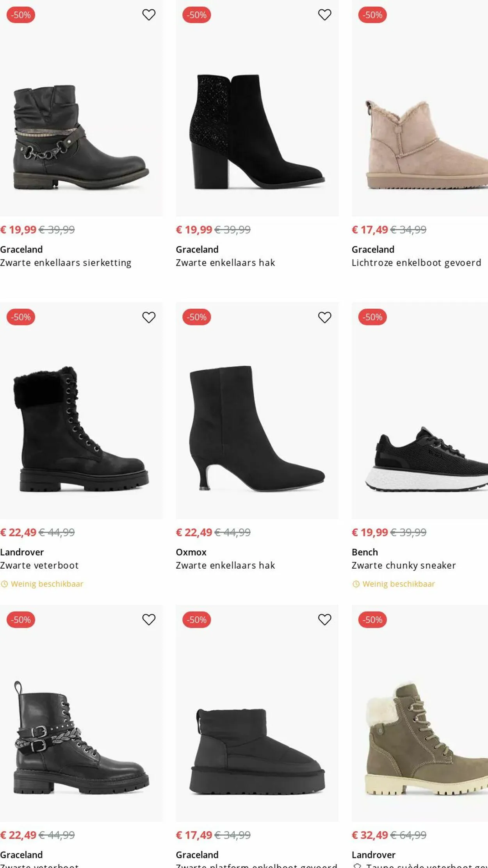Image resolution: width=488 pixels, height=868 pixels.
Task: Add Landrover Zwarte veterboot to wishlist
Action: [x=149, y=317]
